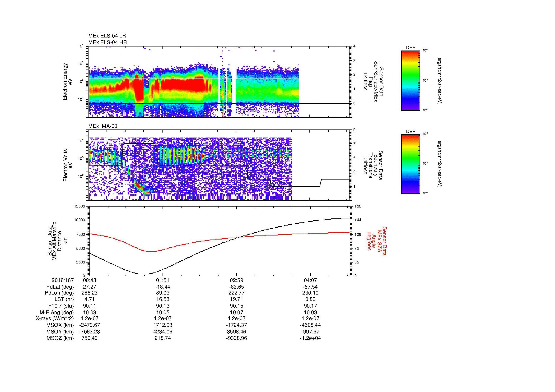Image resolution: width=555 pixels, height=392 pixels.
Task: Click the SZA axis tick '144'
Action: click(x=358, y=220)
